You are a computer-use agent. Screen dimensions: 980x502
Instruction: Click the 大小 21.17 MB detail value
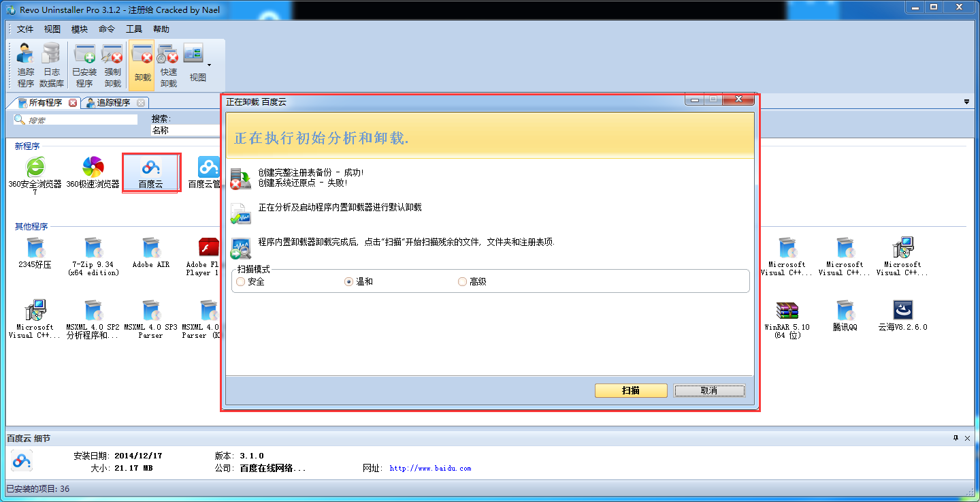133,469
